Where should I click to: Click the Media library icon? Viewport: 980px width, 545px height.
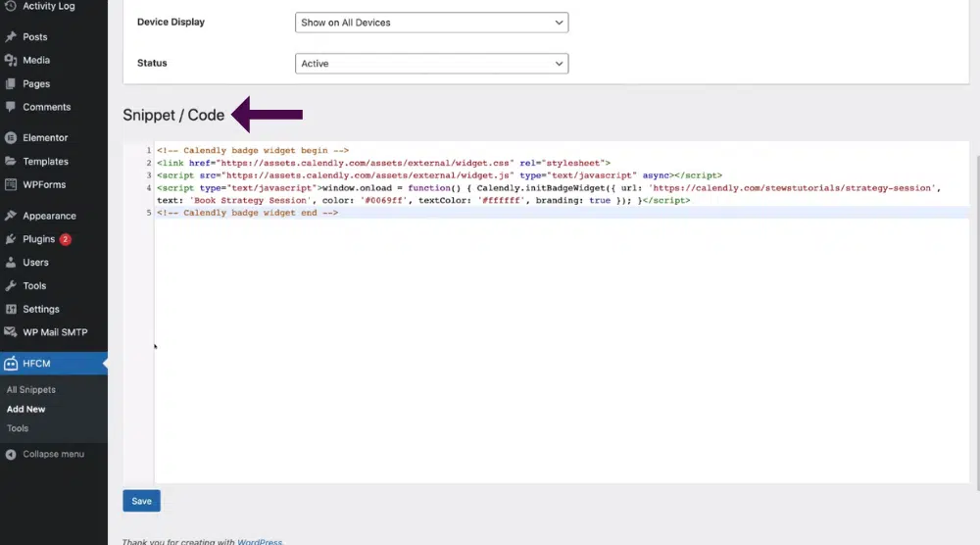tap(11, 60)
